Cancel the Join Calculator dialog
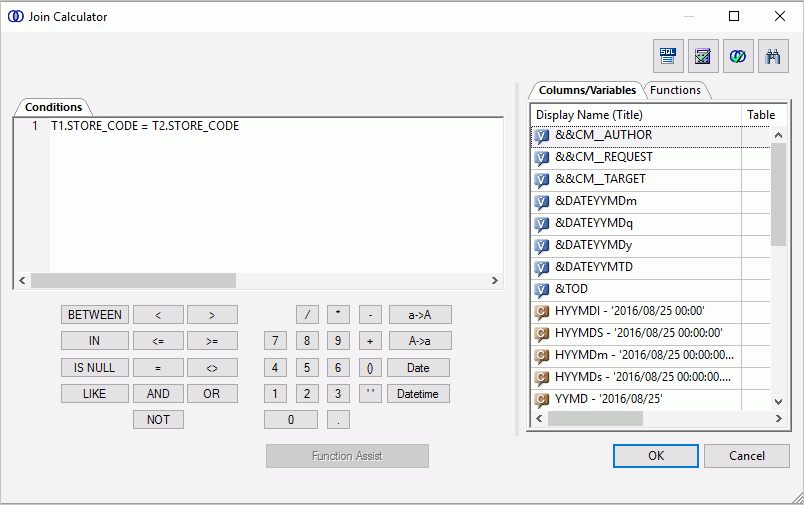Image resolution: width=804 pixels, height=505 pixels. [747, 456]
